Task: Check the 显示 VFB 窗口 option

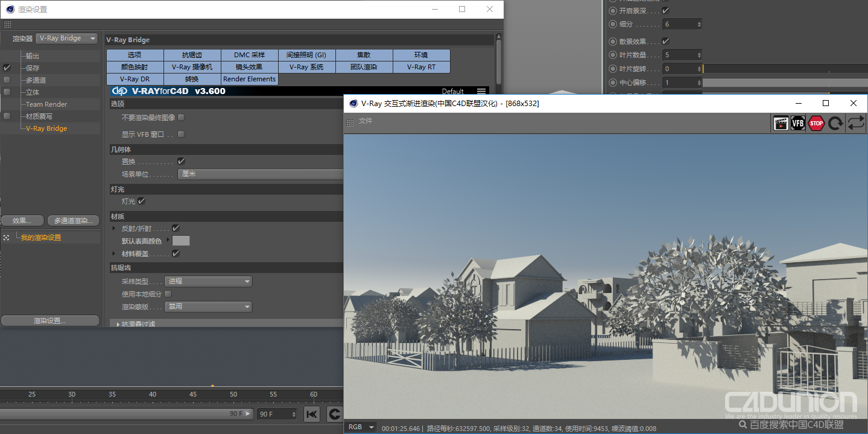Action: point(181,134)
